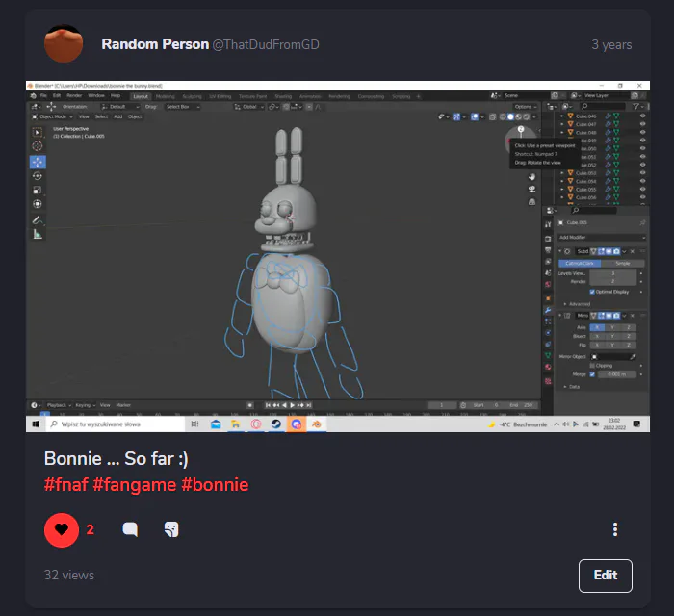Open the Tool properties tab icon

pyautogui.click(x=548, y=224)
